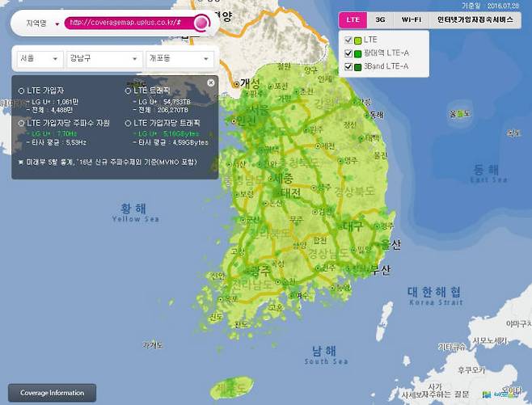Click the 전체 : 206,270TB traffic value

[x=160, y=110]
